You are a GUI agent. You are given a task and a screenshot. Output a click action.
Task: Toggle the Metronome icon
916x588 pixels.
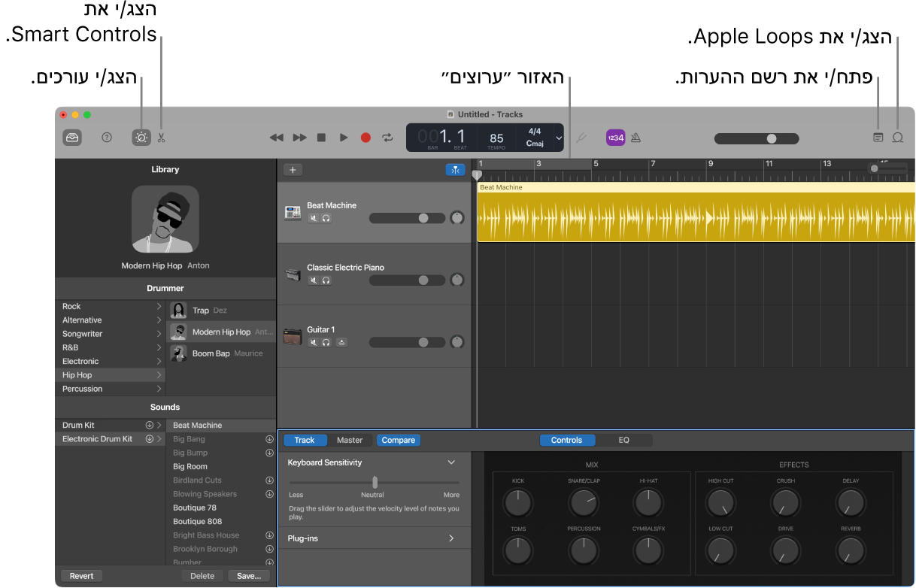point(636,138)
